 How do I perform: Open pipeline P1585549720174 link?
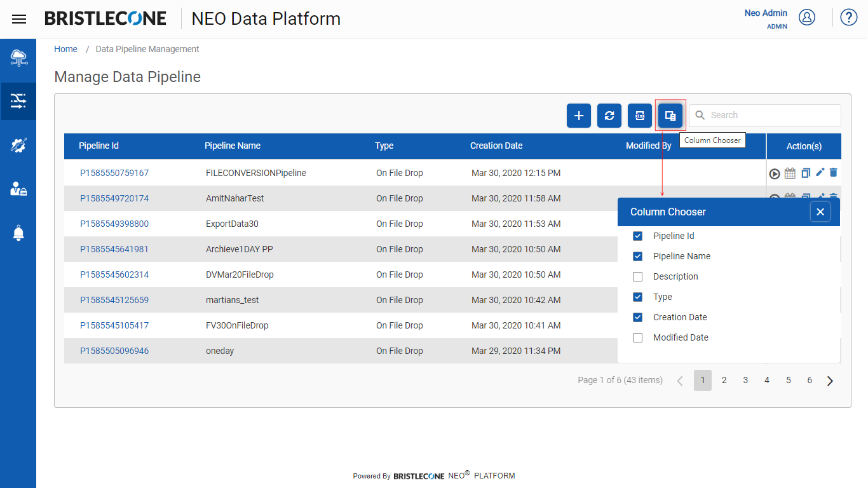click(114, 198)
